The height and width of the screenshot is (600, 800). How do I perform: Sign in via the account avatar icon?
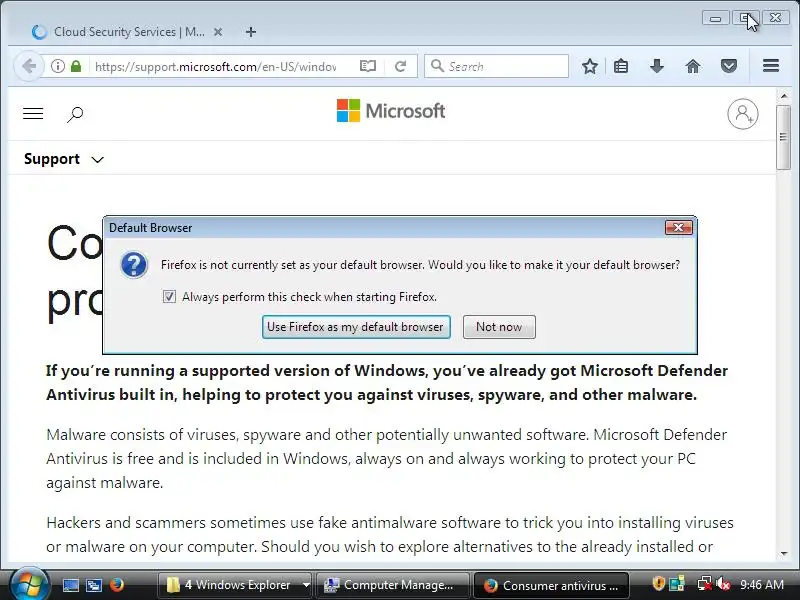[x=742, y=113]
